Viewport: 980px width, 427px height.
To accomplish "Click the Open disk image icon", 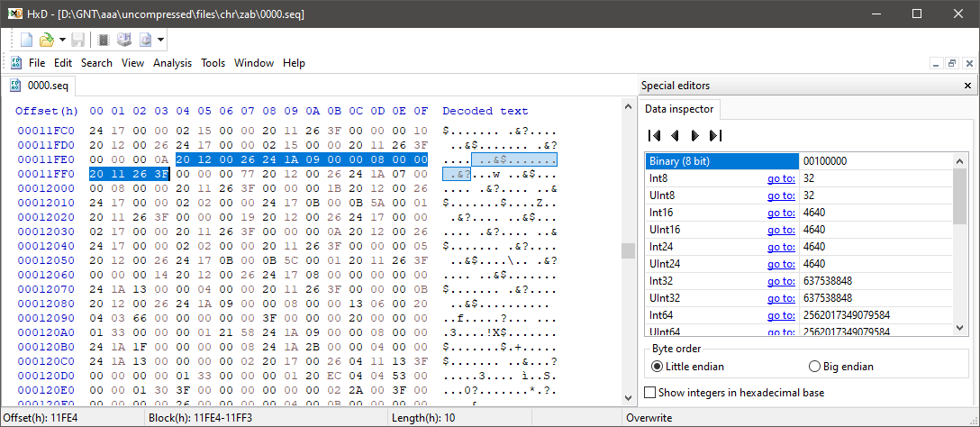I will click(x=146, y=40).
